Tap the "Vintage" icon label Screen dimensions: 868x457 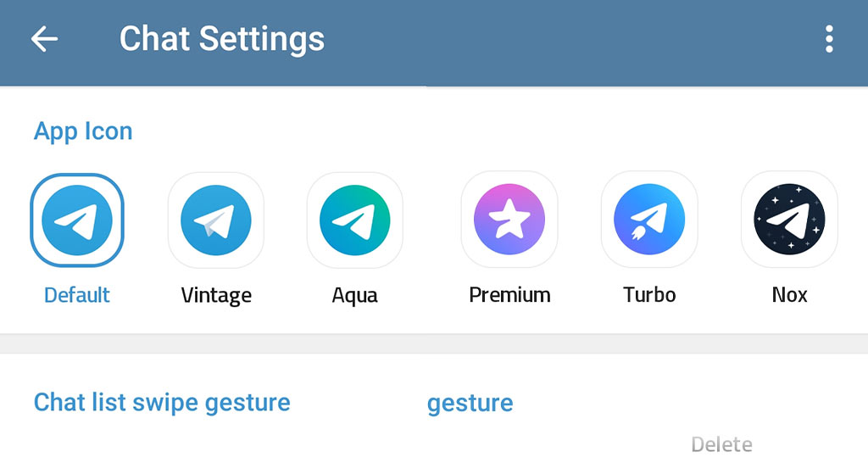216,295
